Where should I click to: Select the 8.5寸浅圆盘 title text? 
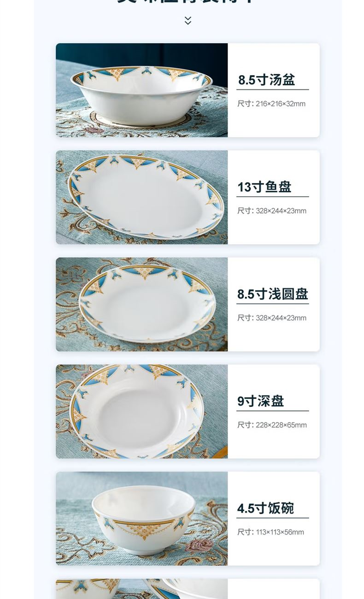click(x=273, y=294)
